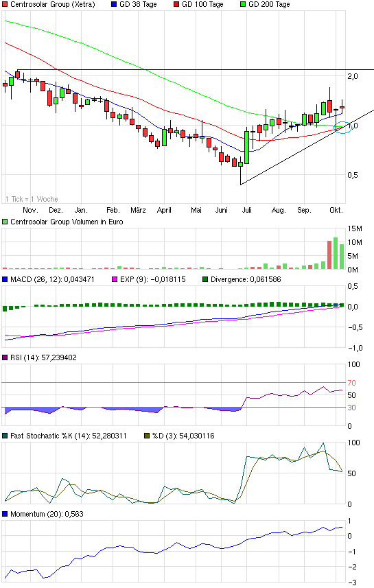Screen dimensions: 374x588
Task: Click the Centrosolar Group Volumen in Euro label
Action: [x=67, y=222]
